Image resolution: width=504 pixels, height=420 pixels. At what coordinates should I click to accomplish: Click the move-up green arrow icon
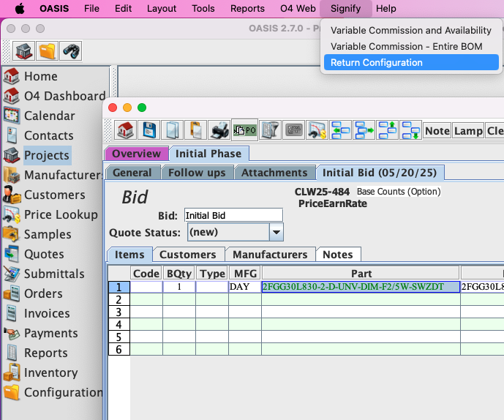coord(387,130)
